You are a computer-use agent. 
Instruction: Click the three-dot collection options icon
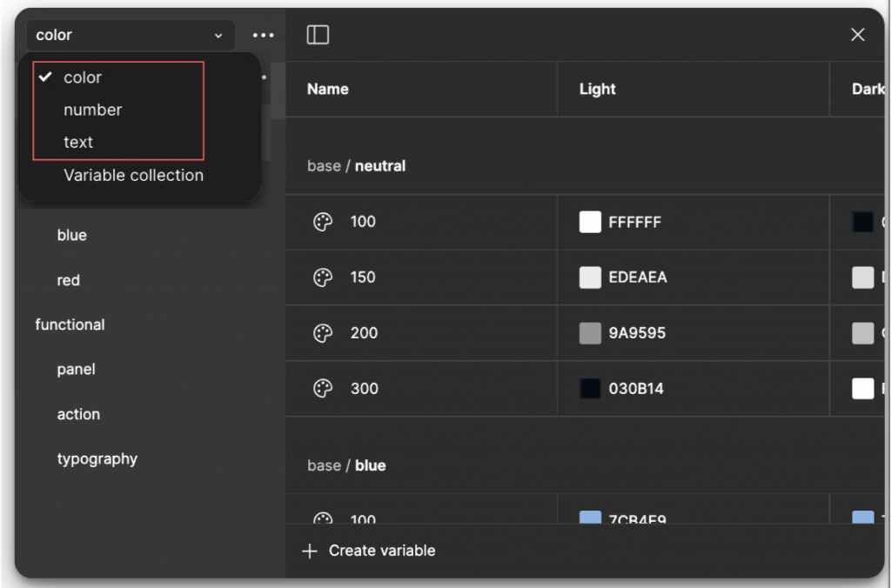(263, 36)
